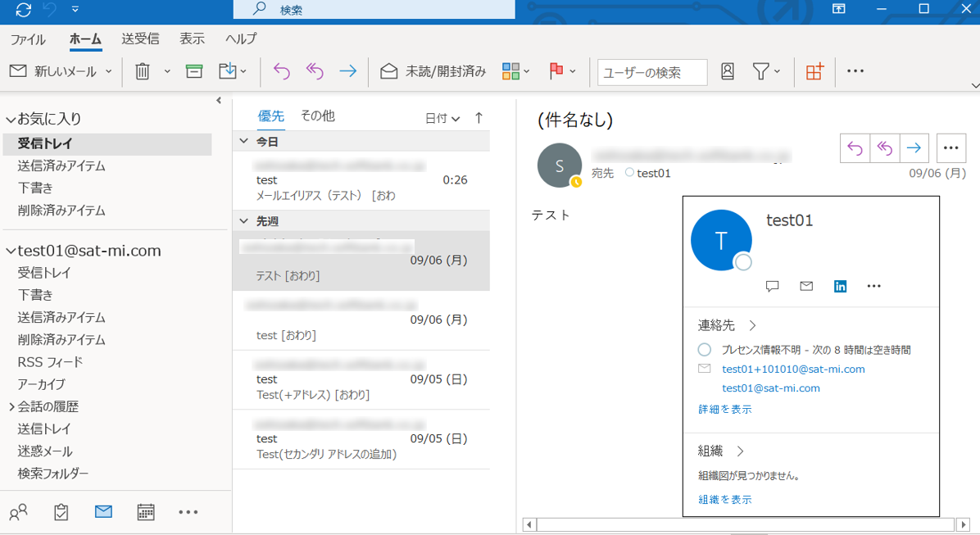Collapse the 先週 message group

(x=243, y=220)
